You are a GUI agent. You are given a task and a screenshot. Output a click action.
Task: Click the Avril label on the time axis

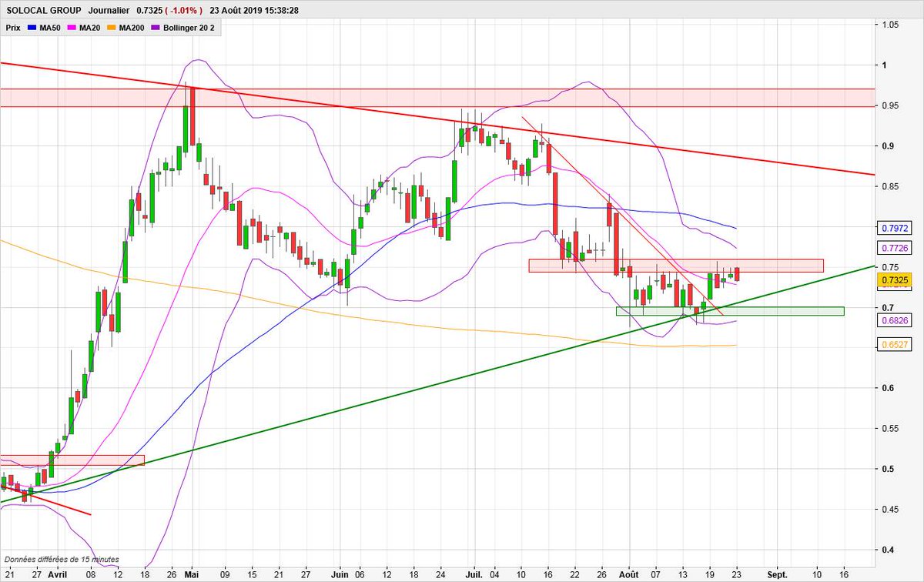coord(59,574)
